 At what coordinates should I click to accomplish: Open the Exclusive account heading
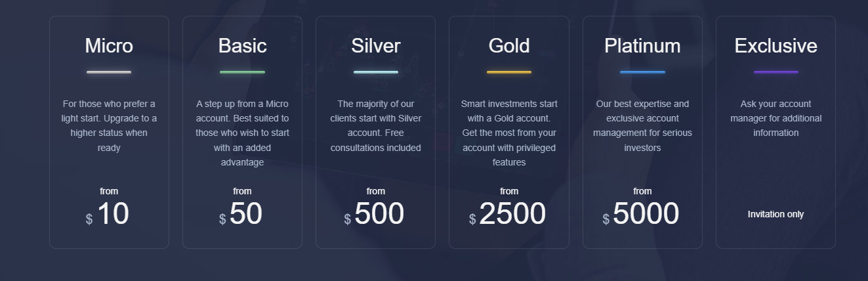(775, 46)
